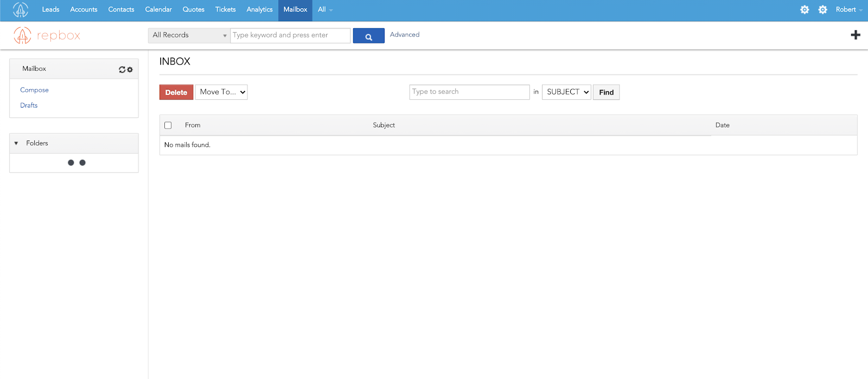868x379 pixels.
Task: Focus the Type to search mail field
Action: click(x=469, y=92)
